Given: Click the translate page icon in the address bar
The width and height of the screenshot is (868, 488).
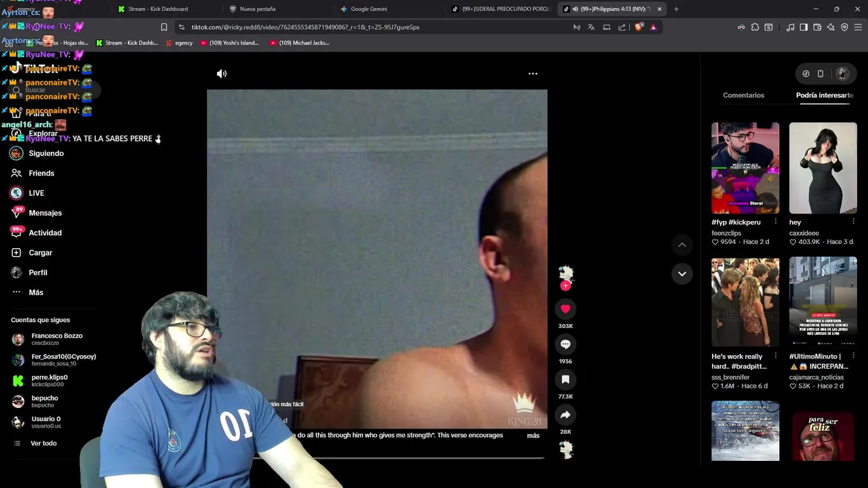Looking at the screenshot, I should coord(591,27).
